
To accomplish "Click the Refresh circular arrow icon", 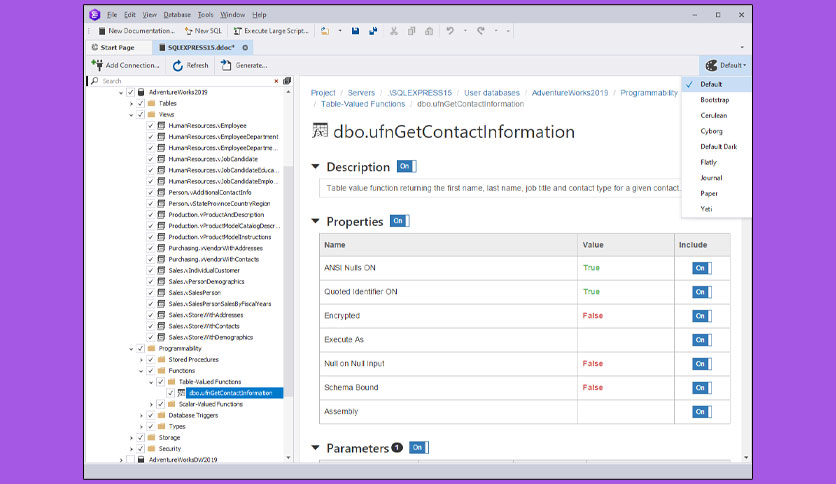I will [178, 66].
